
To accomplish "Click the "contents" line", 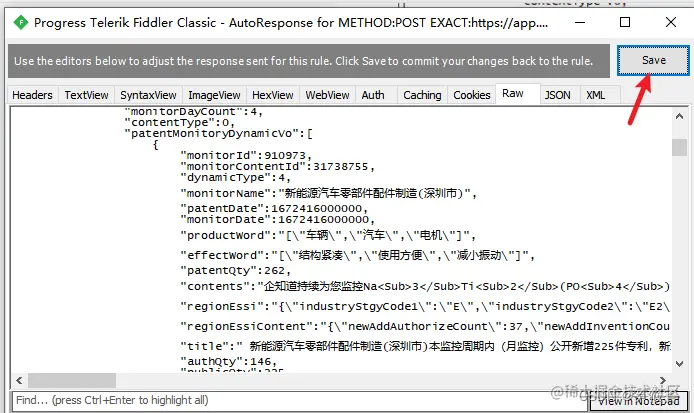I will click(x=425, y=286).
